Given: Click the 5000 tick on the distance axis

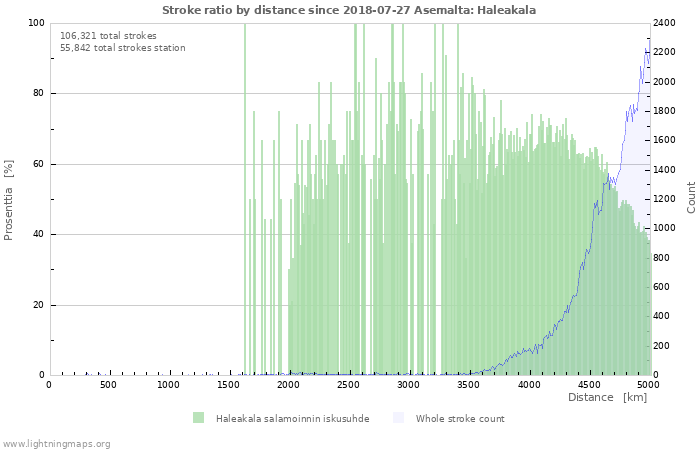Looking at the screenshot, I should point(648,385).
